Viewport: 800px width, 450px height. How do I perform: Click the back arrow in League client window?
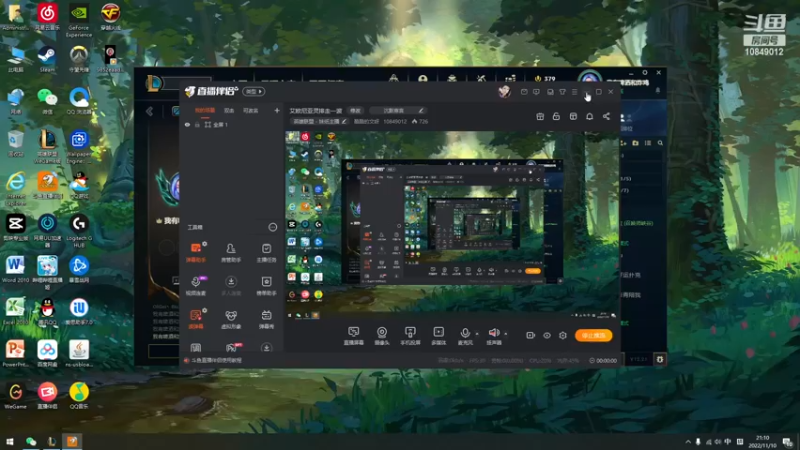coord(149,111)
